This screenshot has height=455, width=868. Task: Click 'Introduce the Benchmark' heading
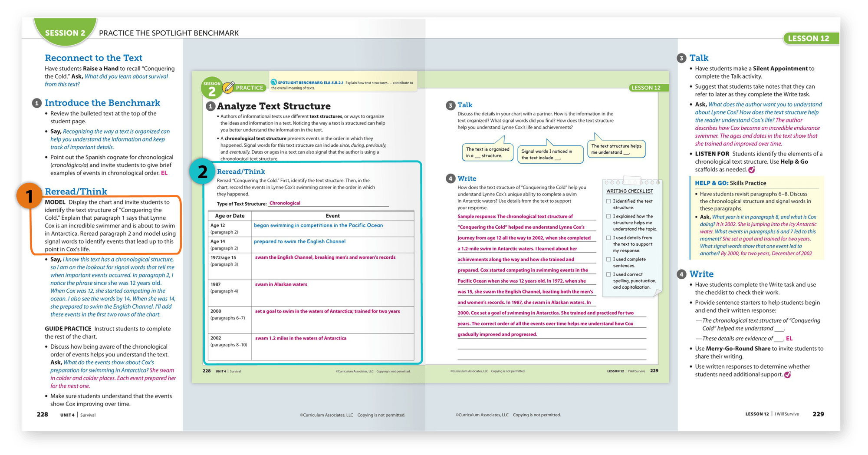point(102,103)
